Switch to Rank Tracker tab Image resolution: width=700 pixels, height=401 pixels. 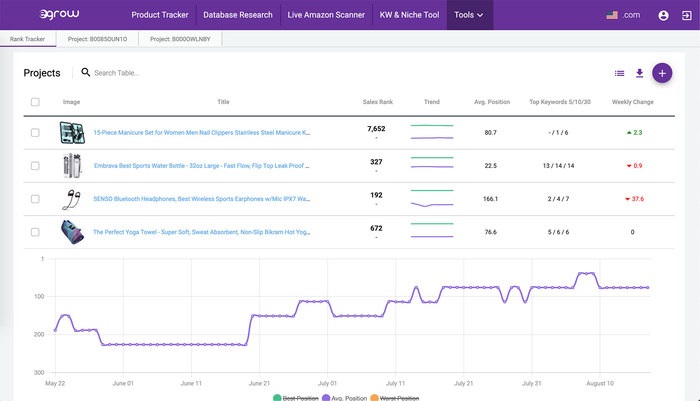point(28,39)
